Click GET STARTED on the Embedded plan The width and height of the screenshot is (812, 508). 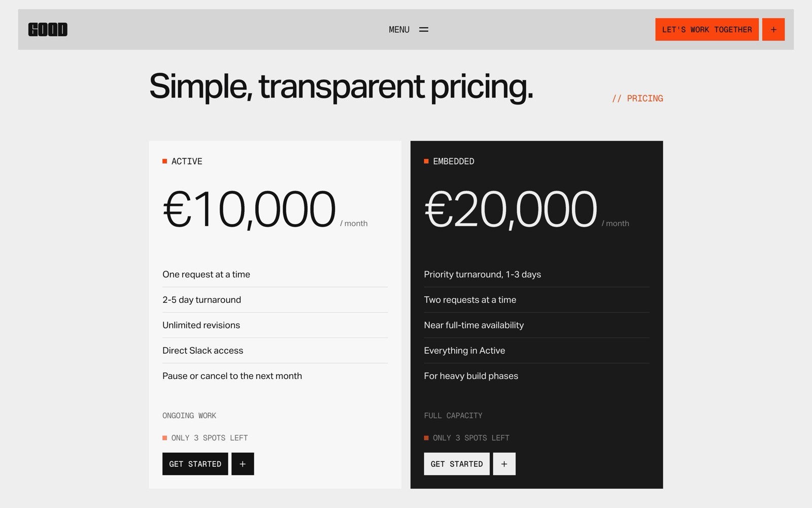point(456,463)
